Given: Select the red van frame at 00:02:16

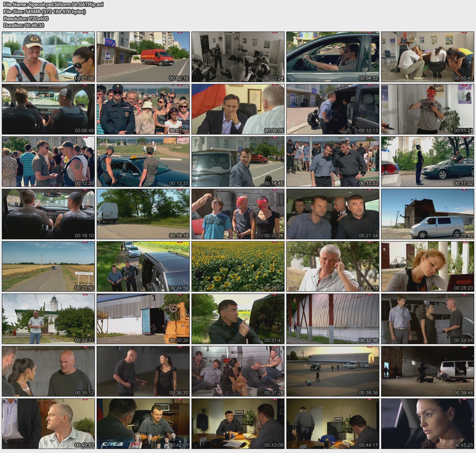Looking at the screenshot, I should coord(143,57).
